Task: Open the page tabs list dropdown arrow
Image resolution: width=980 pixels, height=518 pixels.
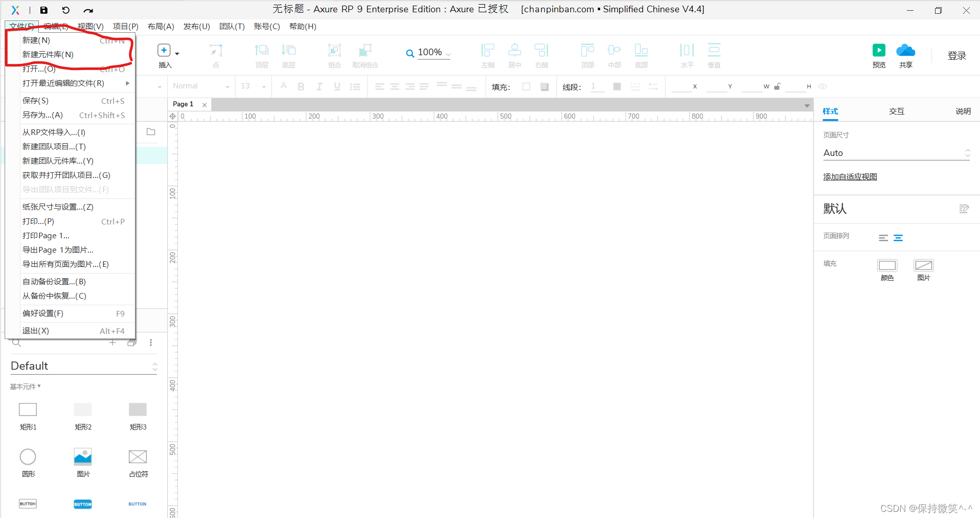Action: pos(807,105)
